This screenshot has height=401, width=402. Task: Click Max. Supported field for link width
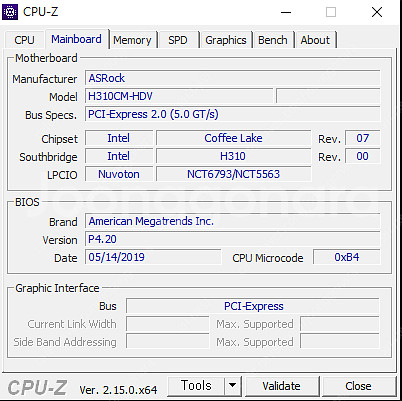pyautogui.click(x=340, y=324)
